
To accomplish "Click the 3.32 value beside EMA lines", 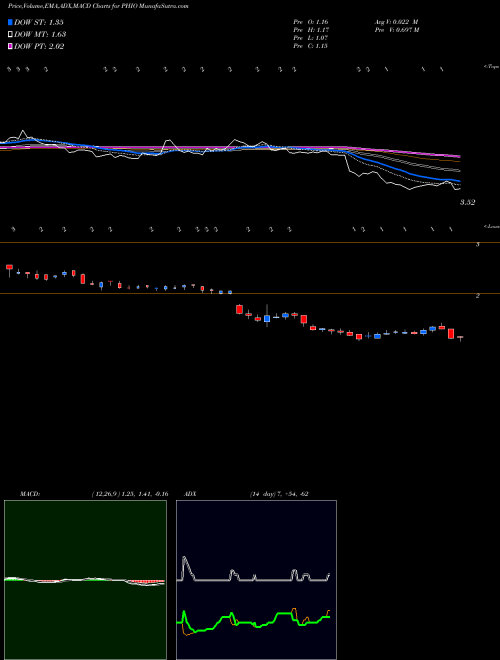I will (467, 202).
